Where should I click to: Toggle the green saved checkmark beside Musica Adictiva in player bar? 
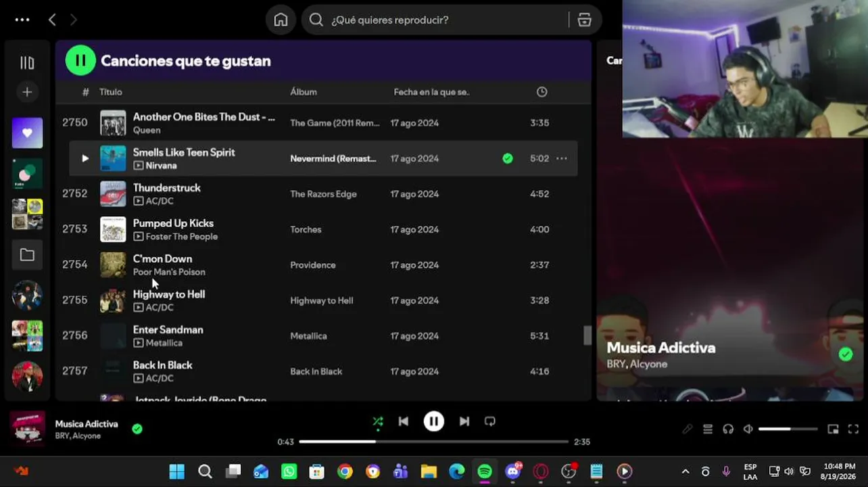pos(137,429)
